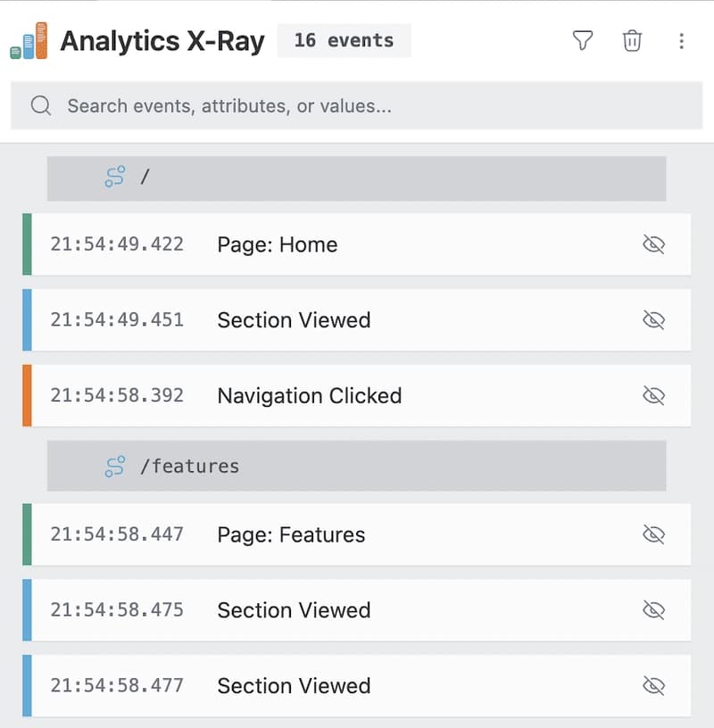Click the Analytics X-Ray title
714x728 pixels.
(x=162, y=40)
